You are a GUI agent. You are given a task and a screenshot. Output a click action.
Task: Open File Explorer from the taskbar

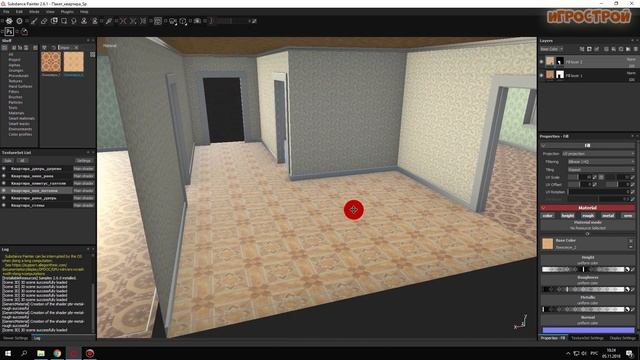pos(40,353)
